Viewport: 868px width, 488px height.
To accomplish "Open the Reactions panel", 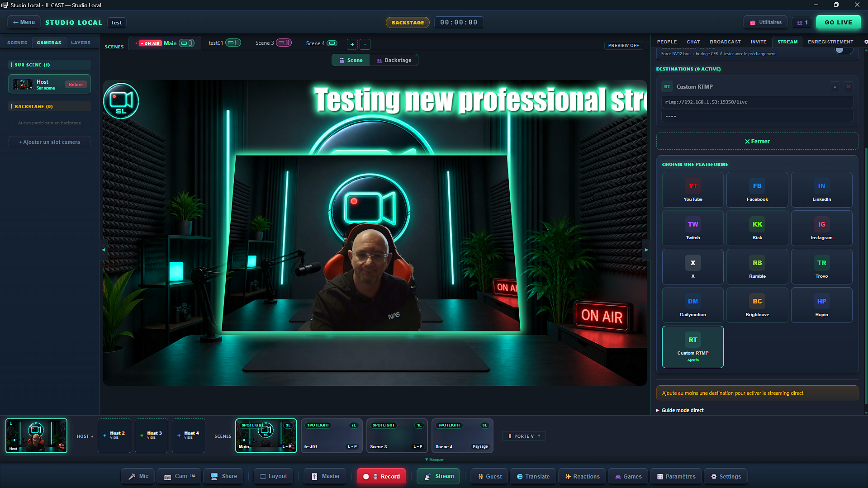I will click(x=582, y=476).
